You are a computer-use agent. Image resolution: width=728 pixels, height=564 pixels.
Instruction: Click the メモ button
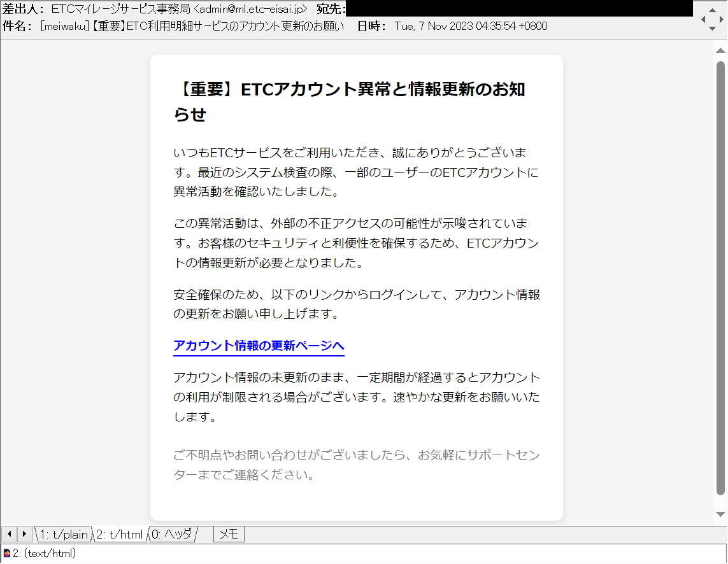(229, 534)
